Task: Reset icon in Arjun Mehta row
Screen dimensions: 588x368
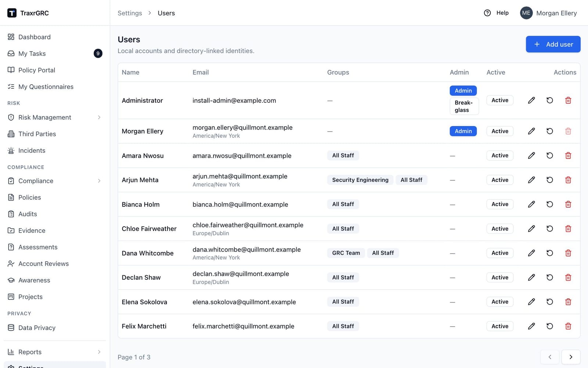Action: [550, 180]
